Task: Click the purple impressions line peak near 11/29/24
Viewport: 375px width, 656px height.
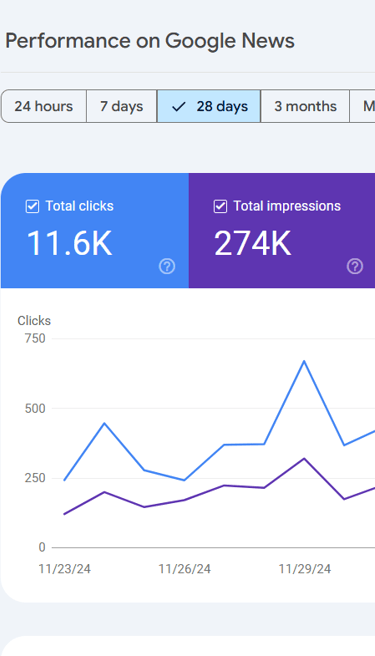Action: (x=304, y=458)
